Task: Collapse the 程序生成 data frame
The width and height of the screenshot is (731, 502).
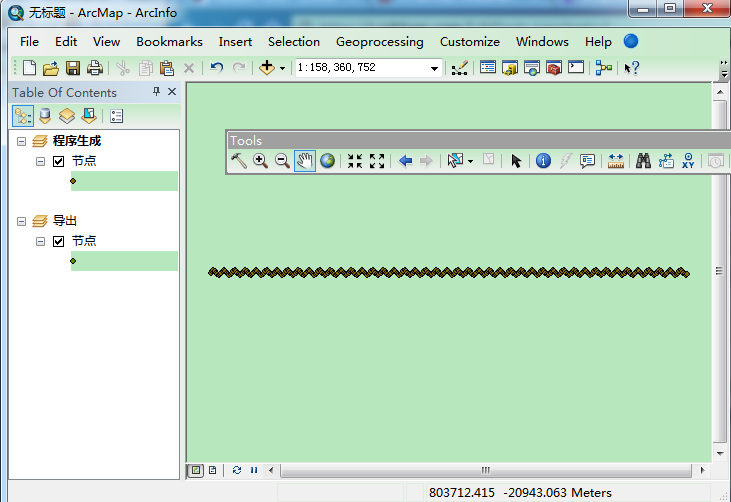Action: pos(21,141)
